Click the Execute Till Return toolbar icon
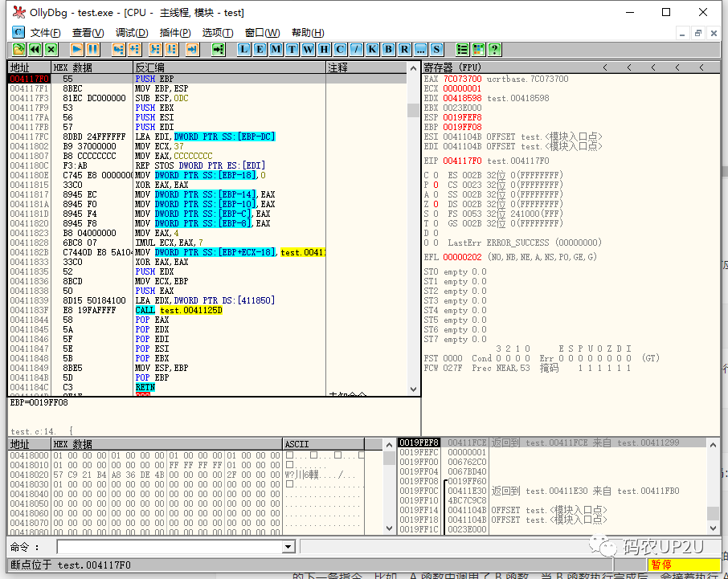The image size is (728, 579). (x=193, y=49)
